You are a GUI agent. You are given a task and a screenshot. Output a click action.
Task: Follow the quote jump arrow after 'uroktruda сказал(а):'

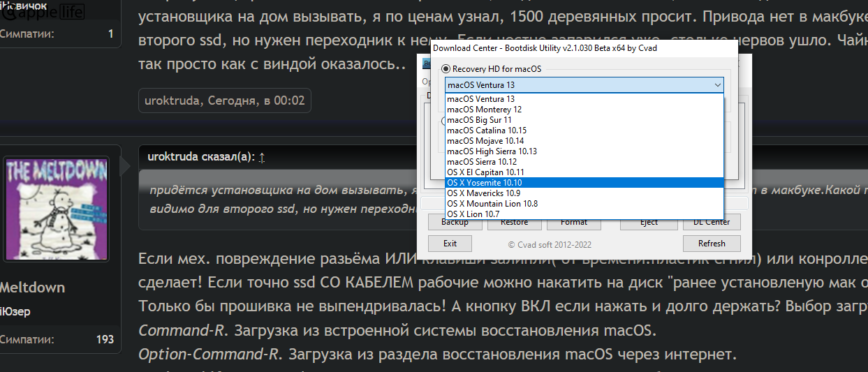coord(262,158)
